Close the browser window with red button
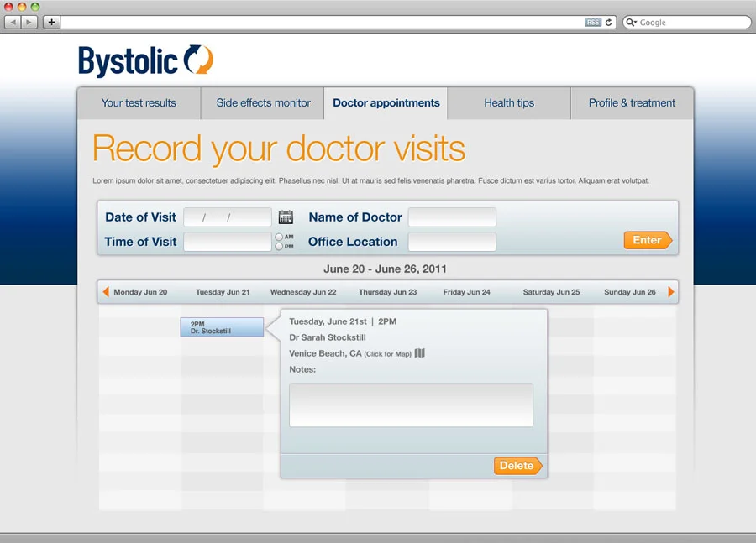This screenshot has height=543, width=756. pyautogui.click(x=8, y=7)
